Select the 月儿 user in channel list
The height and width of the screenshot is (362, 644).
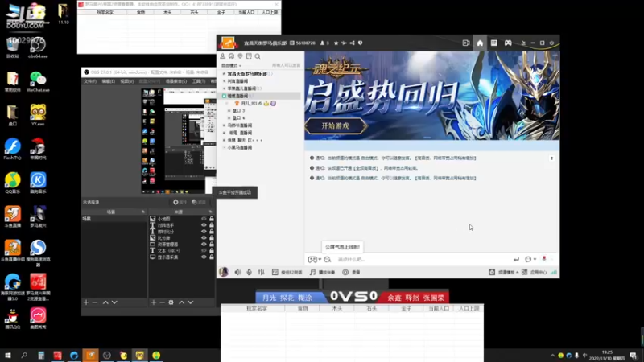251,104
